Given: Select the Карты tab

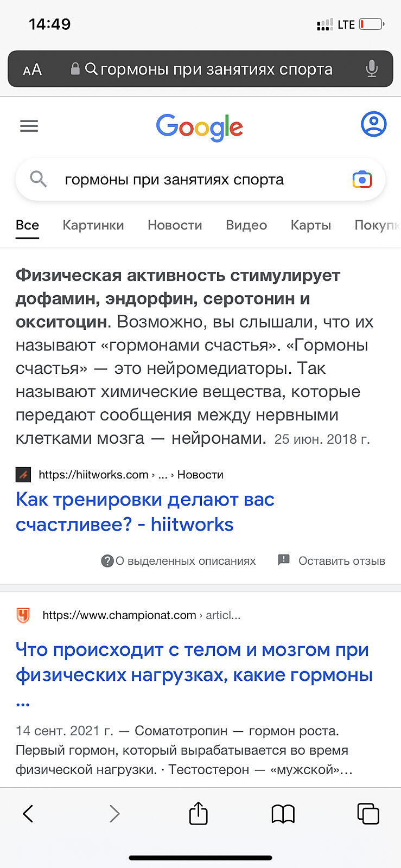Looking at the screenshot, I should [x=311, y=225].
